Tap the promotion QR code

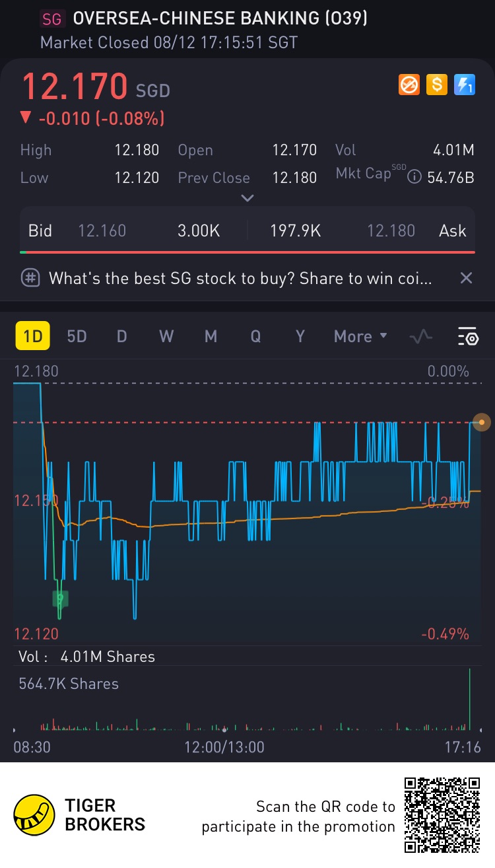442,815
